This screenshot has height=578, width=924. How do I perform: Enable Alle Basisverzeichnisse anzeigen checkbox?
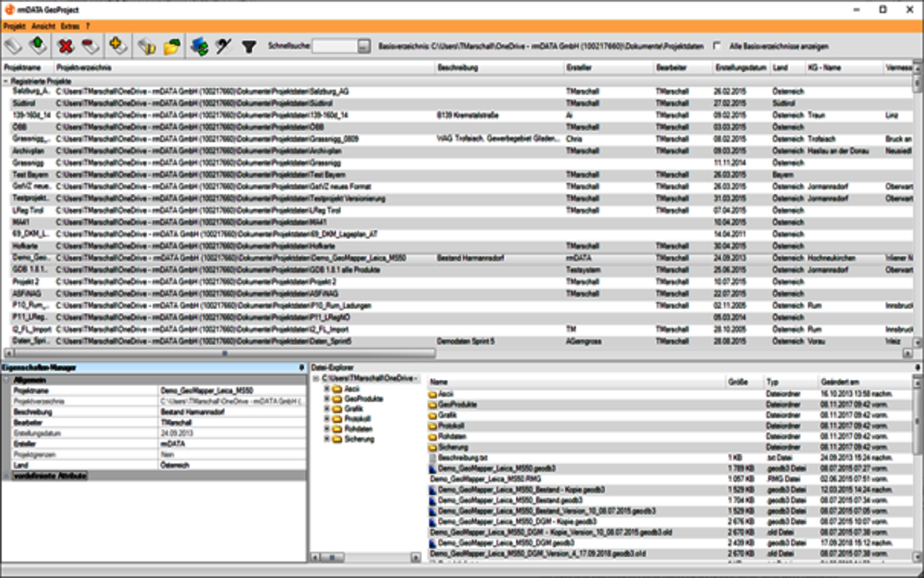tap(717, 46)
